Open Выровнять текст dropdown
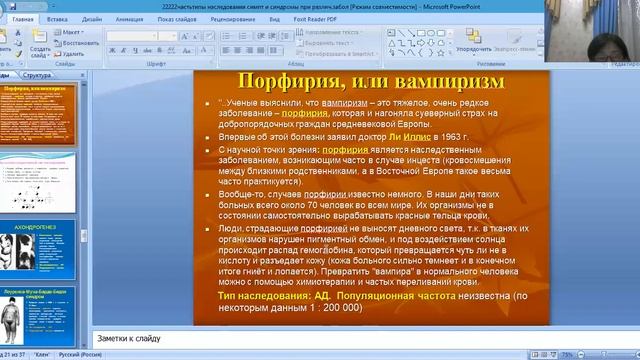The height and width of the screenshot is (360, 640). [324, 43]
